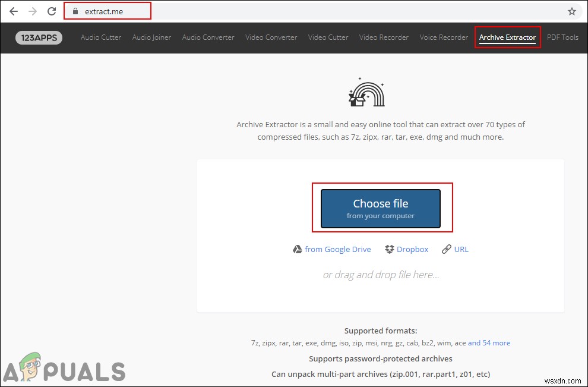Viewport: 588px width, 387px height.
Task: Select the Voice Recorder tool
Action: point(444,37)
